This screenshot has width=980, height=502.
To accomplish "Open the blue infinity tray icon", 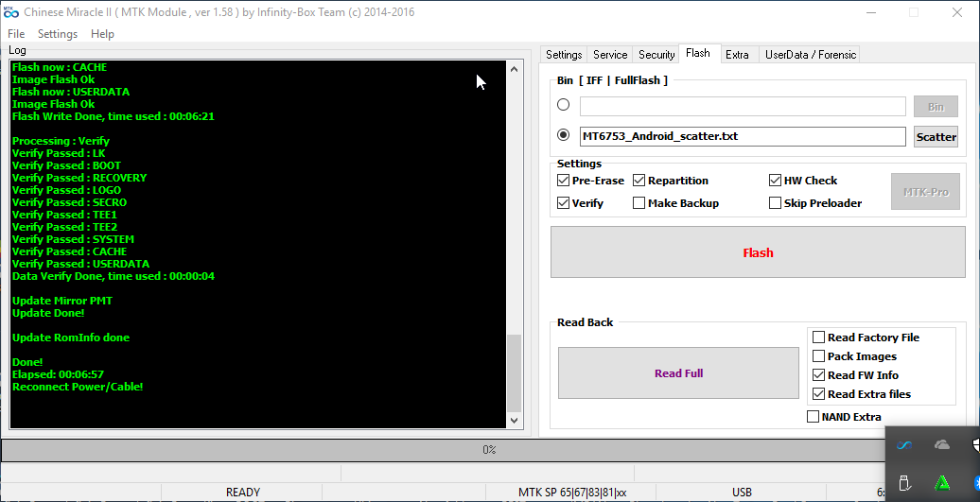I will pyautogui.click(x=904, y=445).
